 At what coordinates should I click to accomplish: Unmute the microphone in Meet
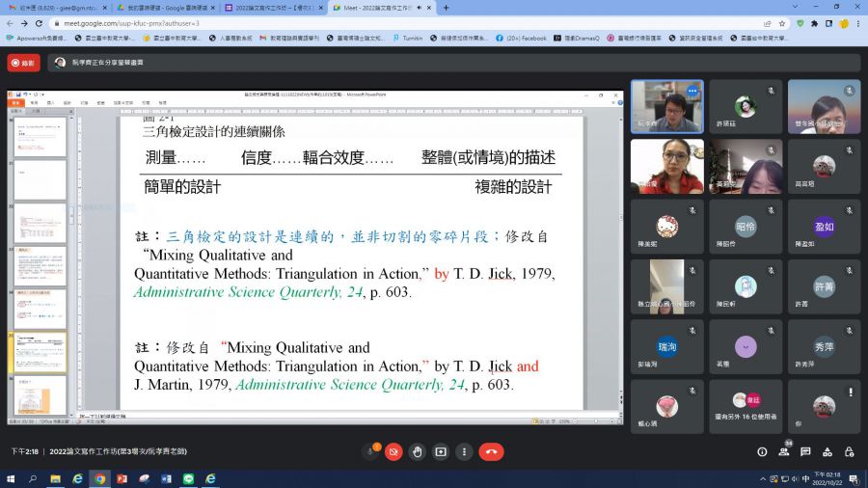coord(370,451)
